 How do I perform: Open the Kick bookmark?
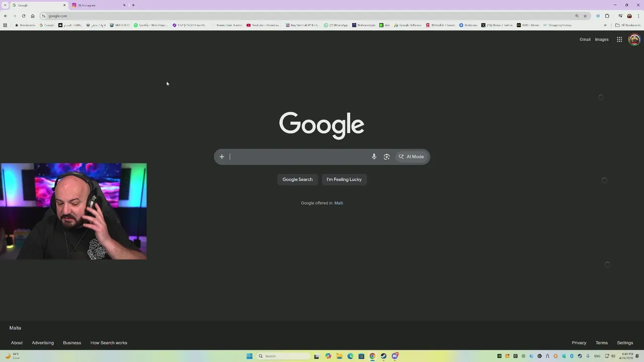[x=385, y=25]
